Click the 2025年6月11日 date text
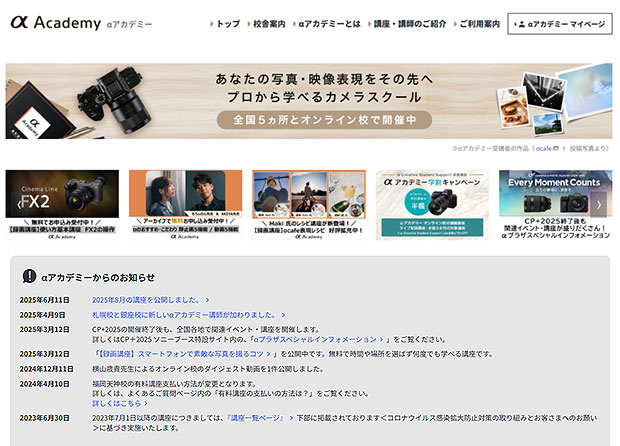The width and height of the screenshot is (620, 446). (45, 300)
